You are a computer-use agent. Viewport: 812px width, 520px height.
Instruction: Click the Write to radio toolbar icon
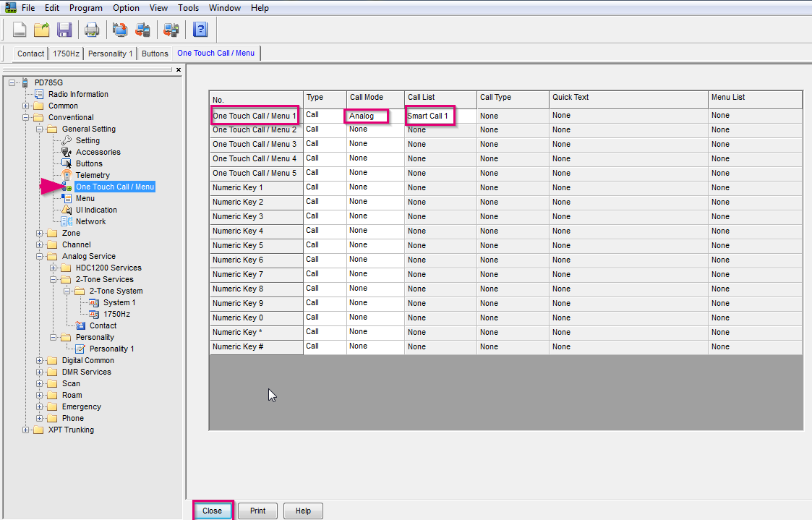coord(142,30)
